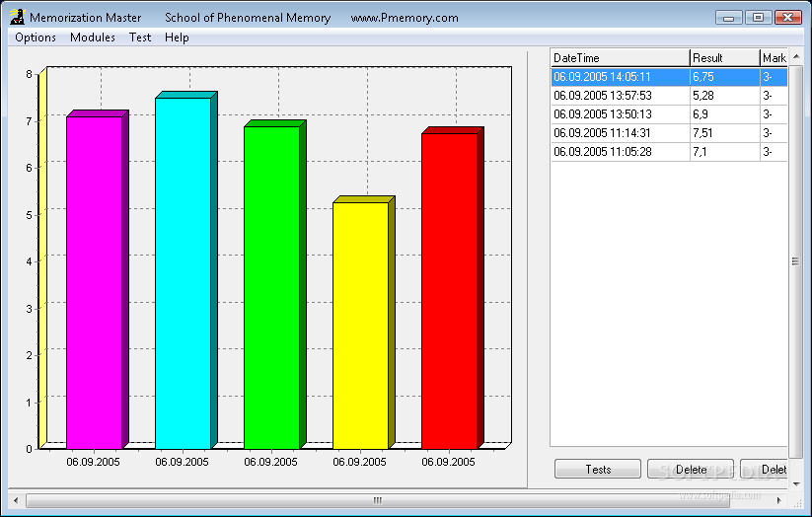
Task: Click the result value 6,75
Action: (703, 77)
